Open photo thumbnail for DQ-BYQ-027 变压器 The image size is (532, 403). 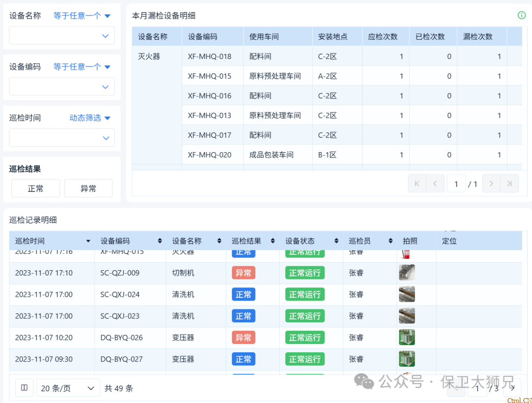pos(407,359)
